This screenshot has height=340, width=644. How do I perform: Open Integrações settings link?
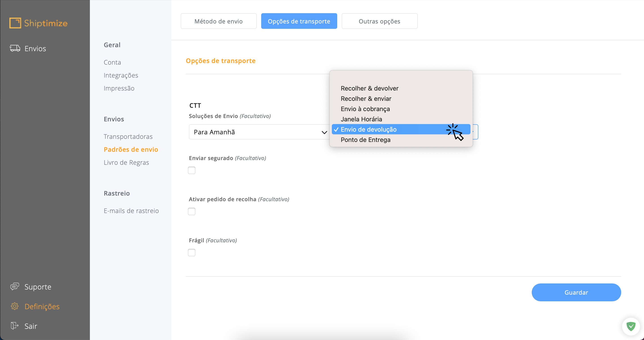click(121, 75)
